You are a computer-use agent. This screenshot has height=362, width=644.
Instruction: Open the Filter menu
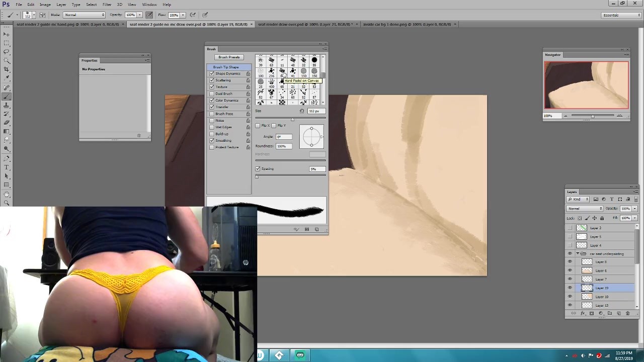(107, 5)
